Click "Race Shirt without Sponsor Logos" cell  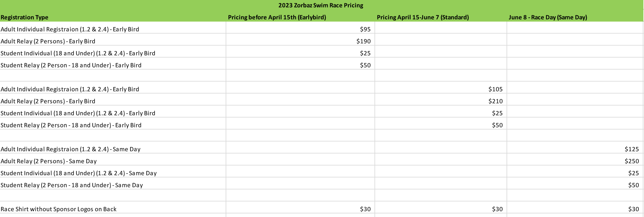59,209
